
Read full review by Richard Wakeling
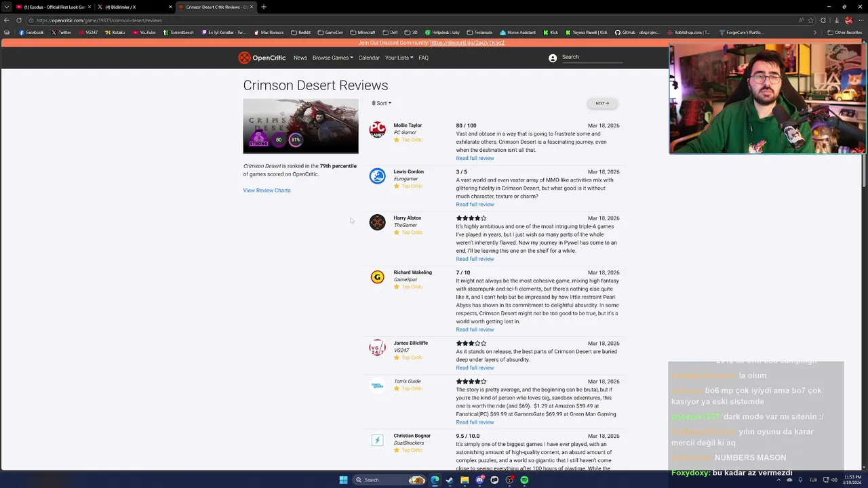point(475,329)
